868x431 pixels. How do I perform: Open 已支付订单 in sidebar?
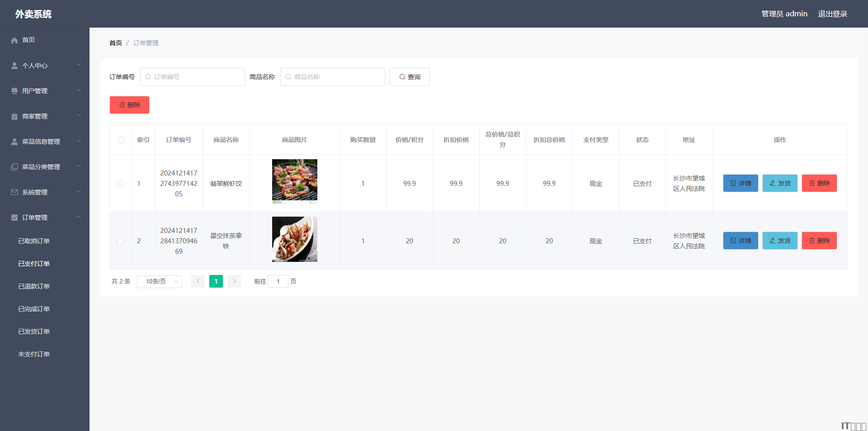coord(34,264)
